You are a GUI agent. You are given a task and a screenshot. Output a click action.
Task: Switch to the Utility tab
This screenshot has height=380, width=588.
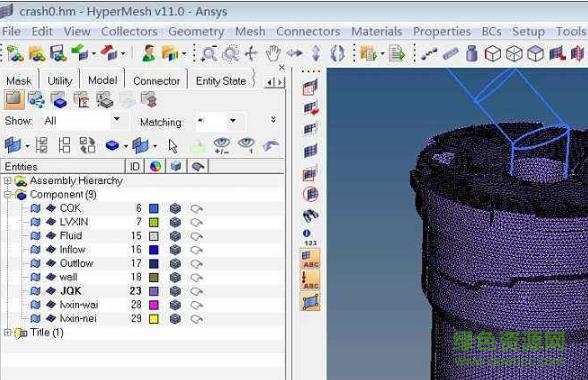click(x=60, y=81)
